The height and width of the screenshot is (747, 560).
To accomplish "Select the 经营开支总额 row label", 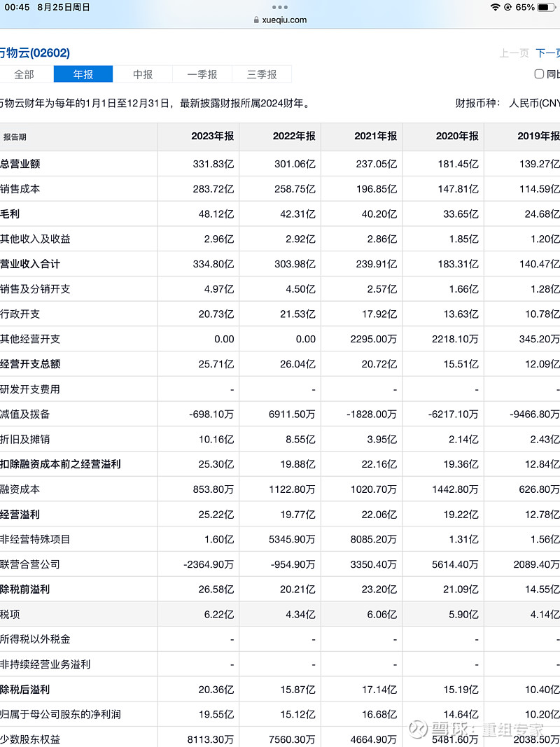I will [x=30, y=364].
